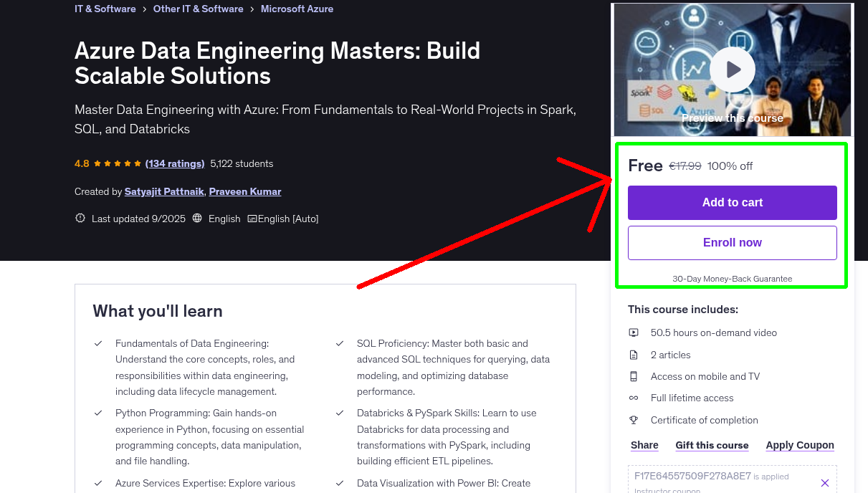Image resolution: width=868 pixels, height=493 pixels.
Task: Dismiss the applied instructor coupon
Action: [824, 482]
